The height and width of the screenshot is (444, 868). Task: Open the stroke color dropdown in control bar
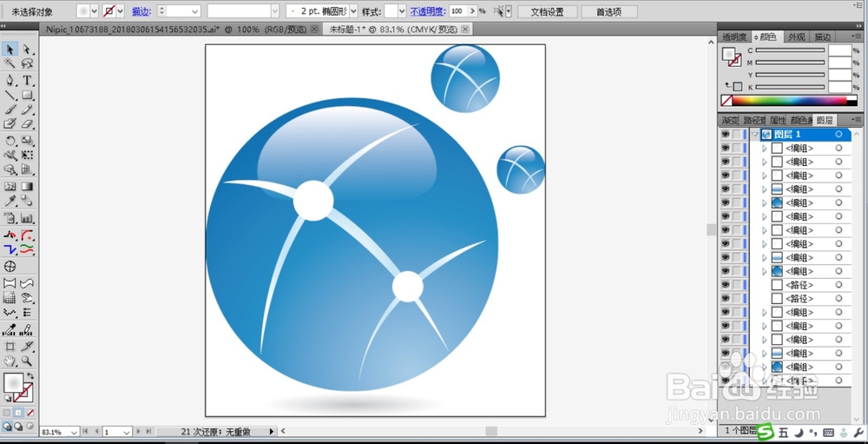click(120, 11)
